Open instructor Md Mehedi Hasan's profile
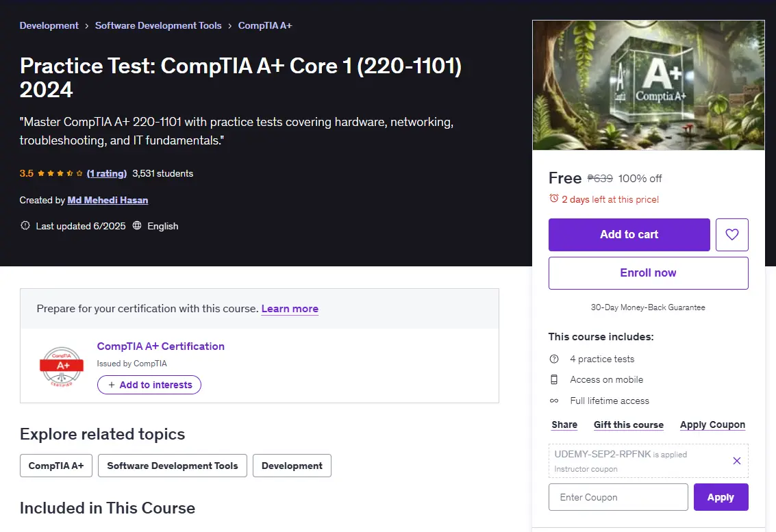This screenshot has height=532, width=776. (108, 200)
